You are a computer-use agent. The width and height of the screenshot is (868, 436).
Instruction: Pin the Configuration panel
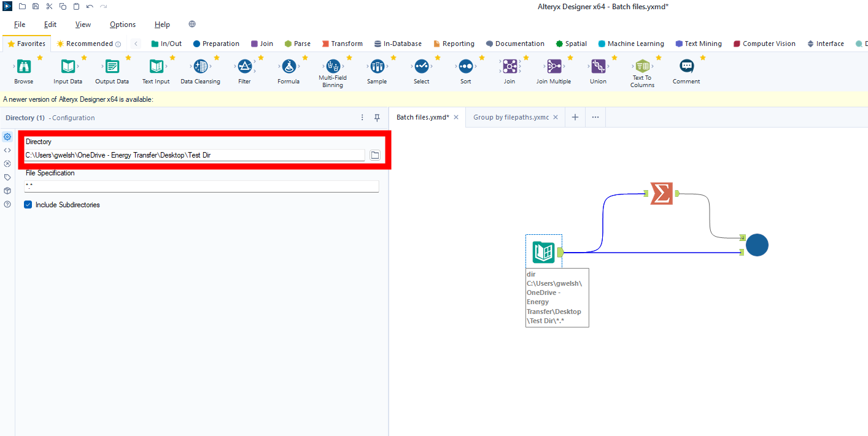[377, 117]
